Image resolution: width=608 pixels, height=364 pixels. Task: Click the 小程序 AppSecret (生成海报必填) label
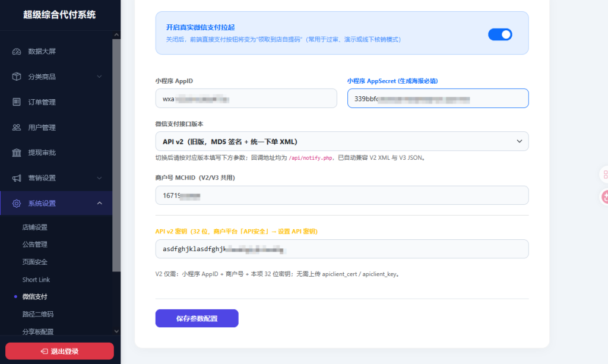coord(392,81)
